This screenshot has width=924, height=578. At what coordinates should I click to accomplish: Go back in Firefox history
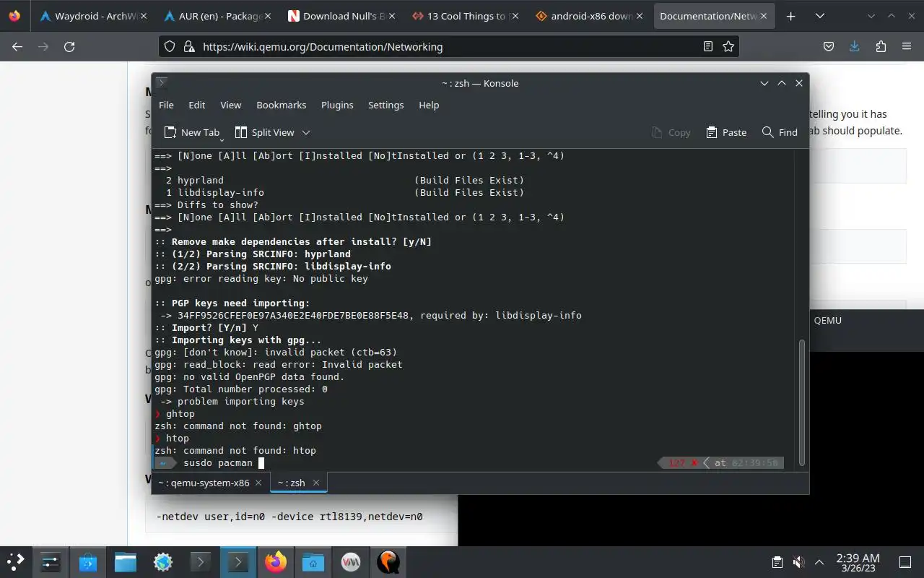pos(17,46)
